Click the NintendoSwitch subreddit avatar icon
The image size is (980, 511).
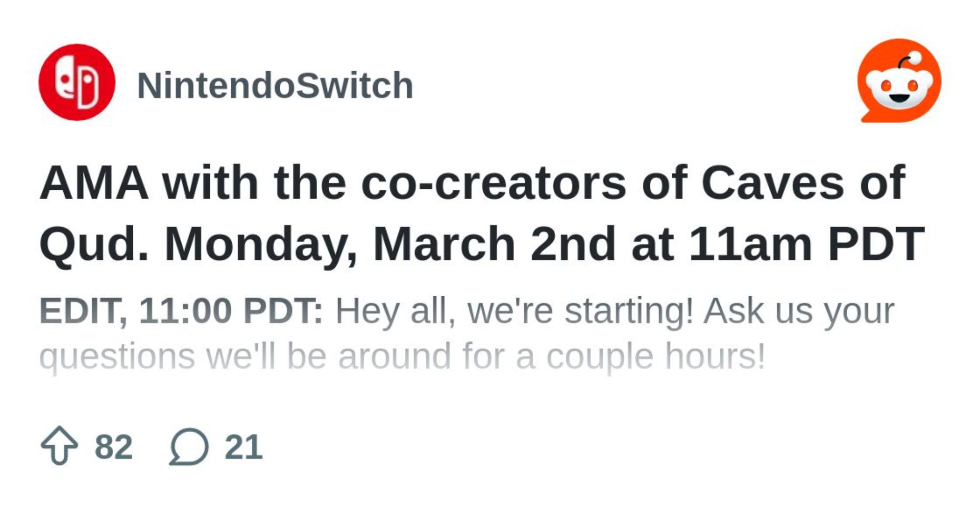77,82
